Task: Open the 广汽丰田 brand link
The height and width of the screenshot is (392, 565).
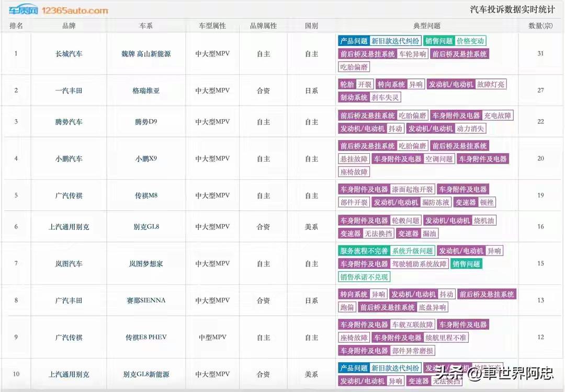Action: click(x=69, y=300)
